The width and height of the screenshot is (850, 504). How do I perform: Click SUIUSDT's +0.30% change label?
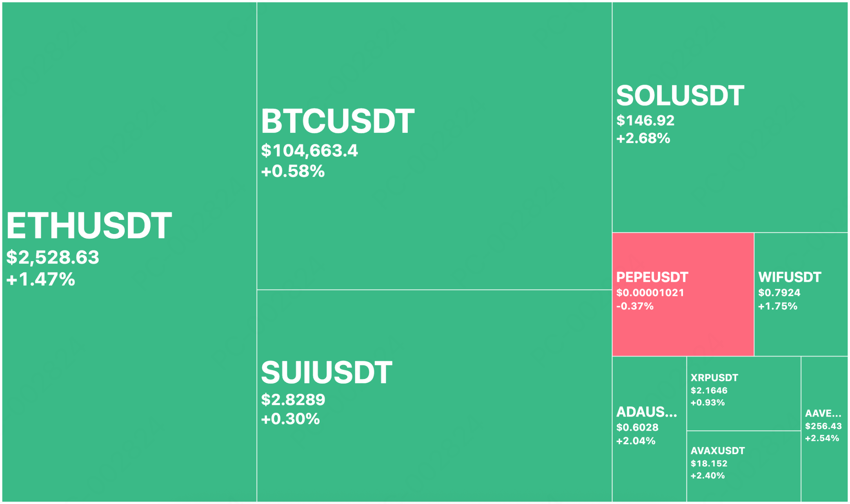tap(291, 419)
